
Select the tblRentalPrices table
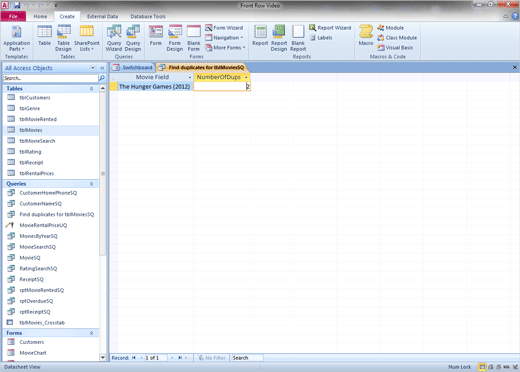51,173
